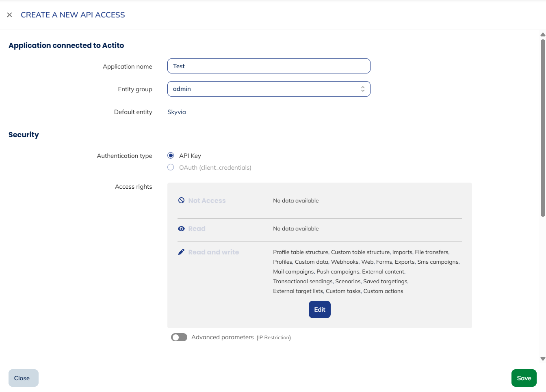Viewport: 546px width, 392px height.
Task: Click the Advanced parameters toggle knob
Action: [x=176, y=337]
